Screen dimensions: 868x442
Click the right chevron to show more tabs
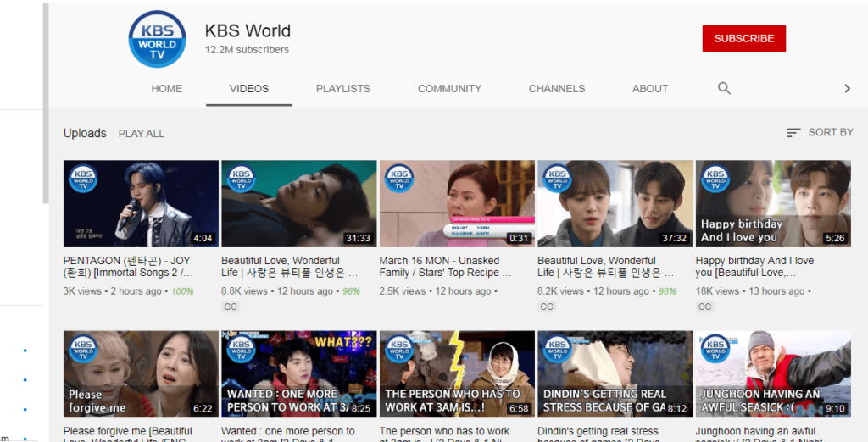847,89
